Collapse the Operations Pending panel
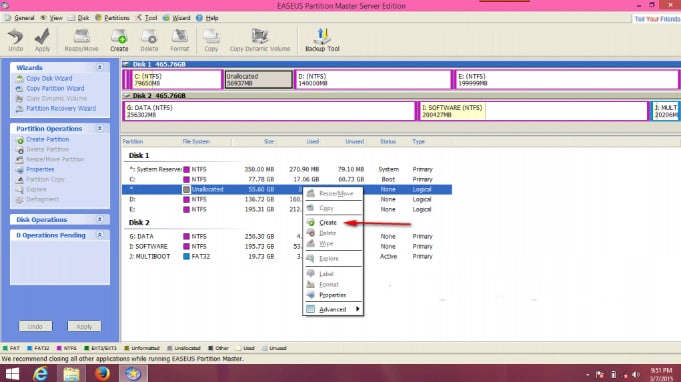The height and width of the screenshot is (382, 681). (99, 235)
